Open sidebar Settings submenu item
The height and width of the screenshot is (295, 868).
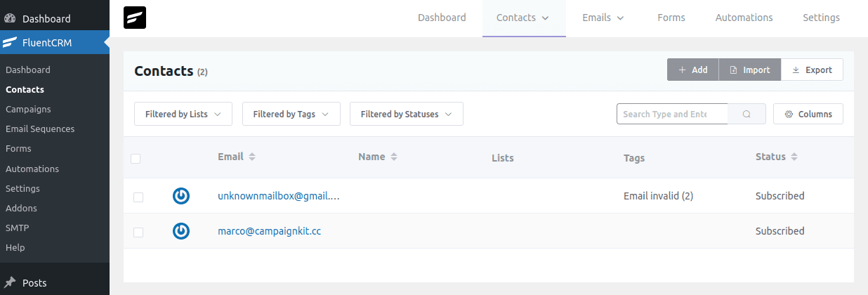point(22,189)
